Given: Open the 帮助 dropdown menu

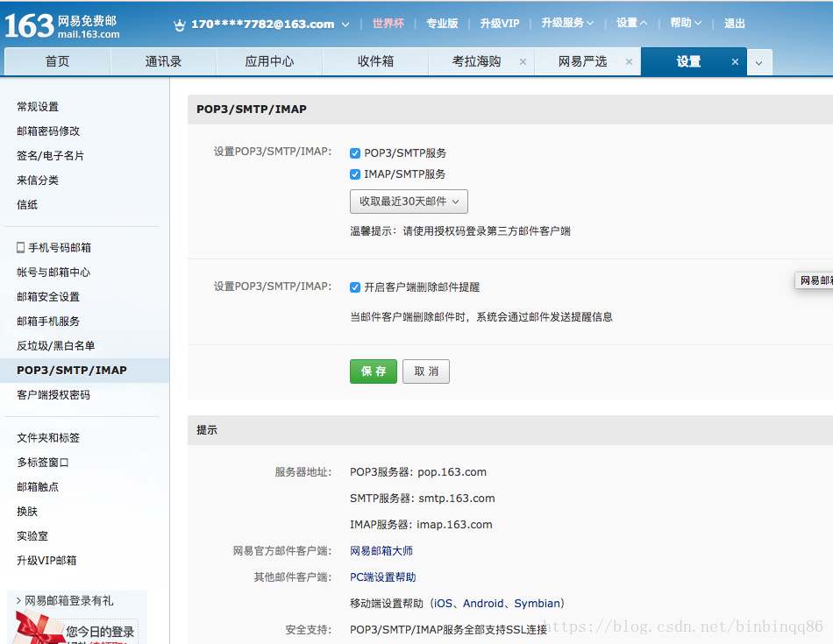Looking at the screenshot, I should [686, 23].
